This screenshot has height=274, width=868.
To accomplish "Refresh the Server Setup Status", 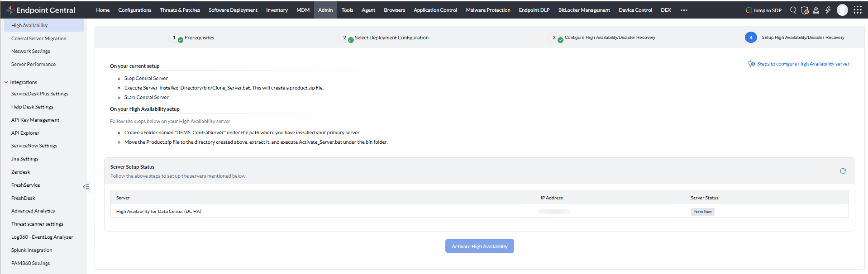I will click(x=843, y=171).
